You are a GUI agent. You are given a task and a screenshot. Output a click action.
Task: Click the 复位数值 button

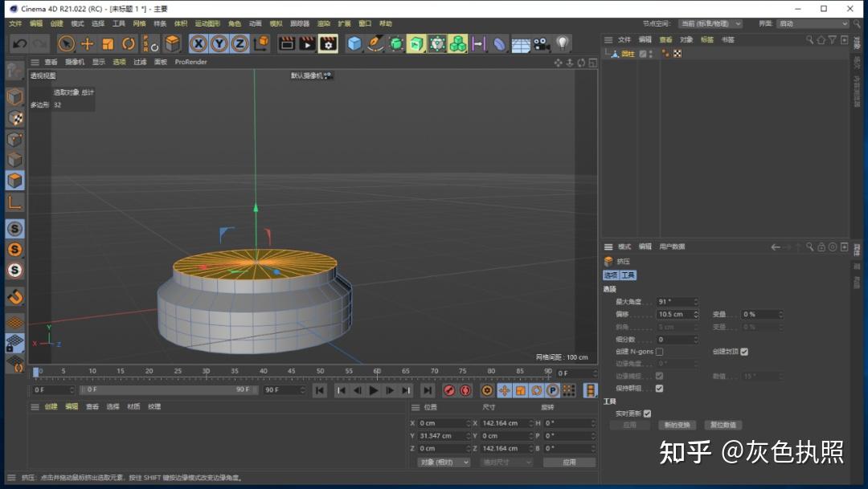pyautogui.click(x=723, y=425)
